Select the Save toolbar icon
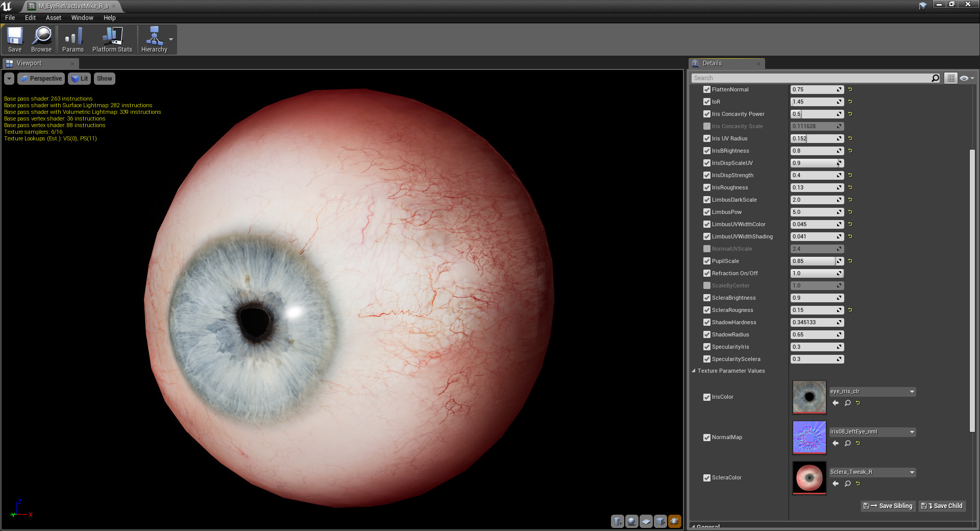The height and width of the screenshot is (531, 980). pyautogui.click(x=15, y=39)
